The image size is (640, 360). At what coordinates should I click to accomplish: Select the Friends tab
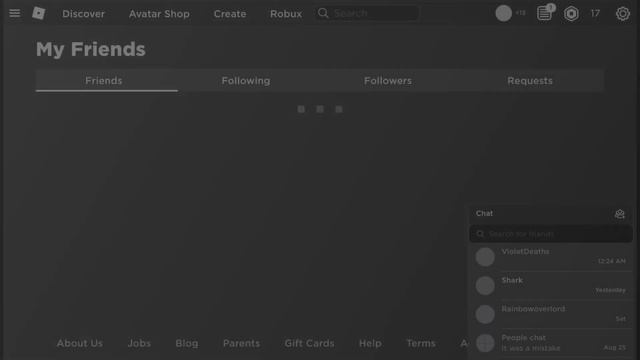pyautogui.click(x=107, y=81)
